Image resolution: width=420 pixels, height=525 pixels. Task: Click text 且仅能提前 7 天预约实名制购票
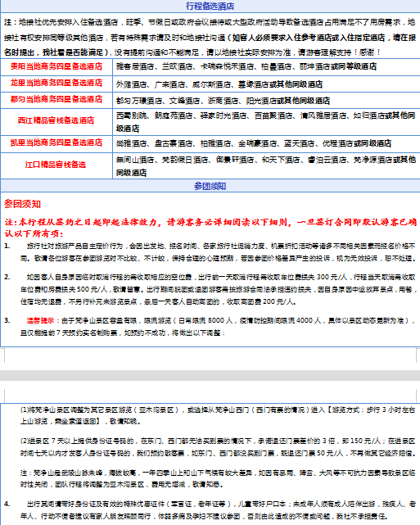tap(69, 333)
